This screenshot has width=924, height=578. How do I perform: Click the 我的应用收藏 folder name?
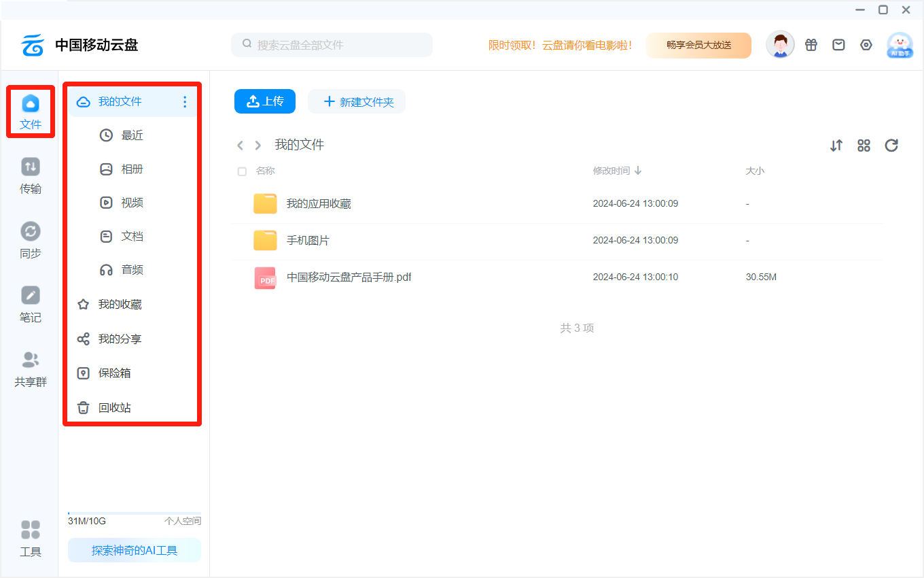coord(319,204)
